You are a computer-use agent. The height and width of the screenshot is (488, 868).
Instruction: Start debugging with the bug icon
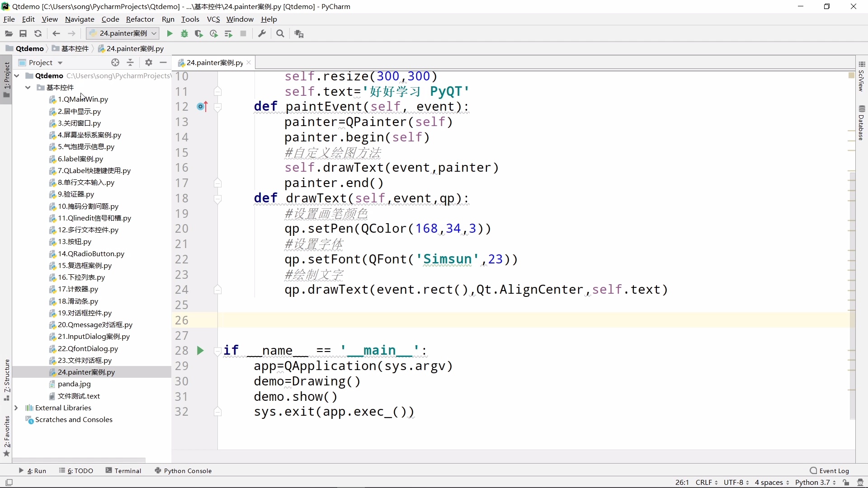(184, 33)
